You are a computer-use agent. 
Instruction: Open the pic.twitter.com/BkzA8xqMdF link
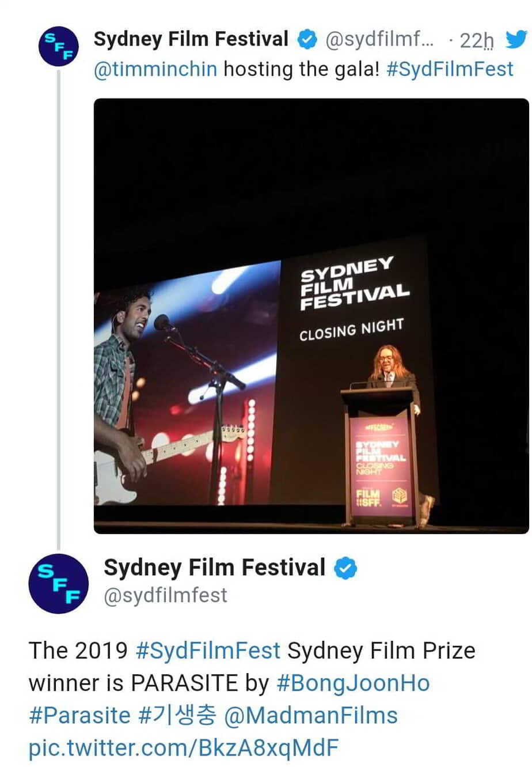183,747
